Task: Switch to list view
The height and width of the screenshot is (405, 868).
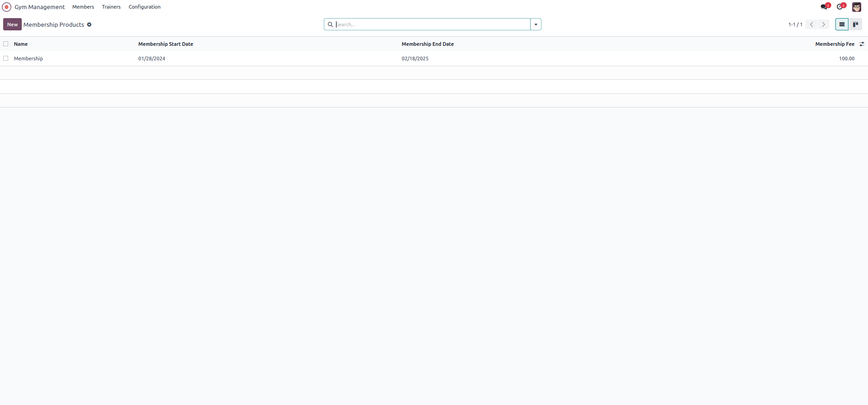Action: 842,24
